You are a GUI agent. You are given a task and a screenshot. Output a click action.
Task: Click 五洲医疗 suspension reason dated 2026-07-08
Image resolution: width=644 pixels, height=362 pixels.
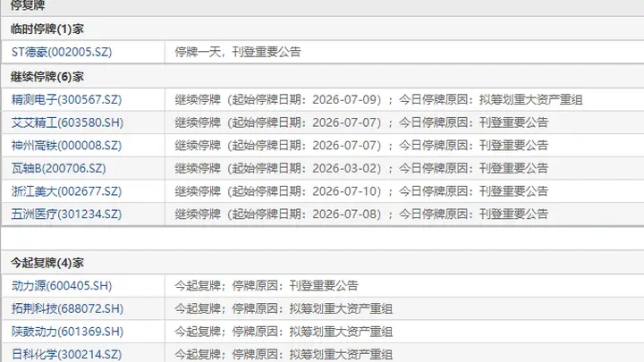coord(361,215)
